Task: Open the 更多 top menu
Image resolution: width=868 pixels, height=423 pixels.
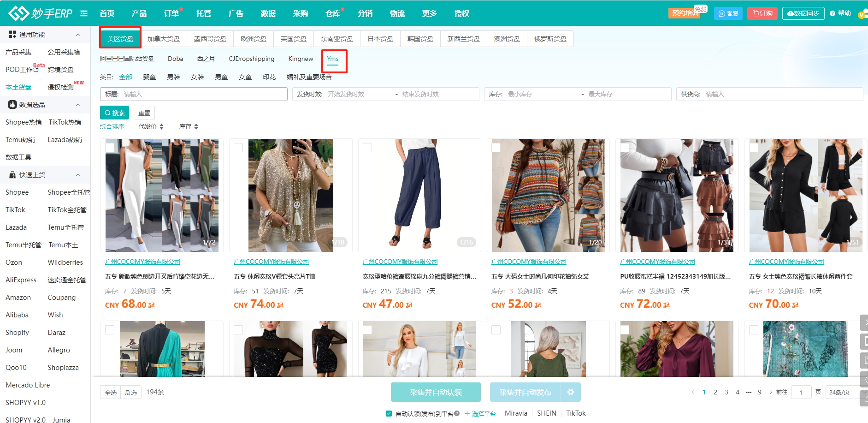Action: tap(429, 13)
